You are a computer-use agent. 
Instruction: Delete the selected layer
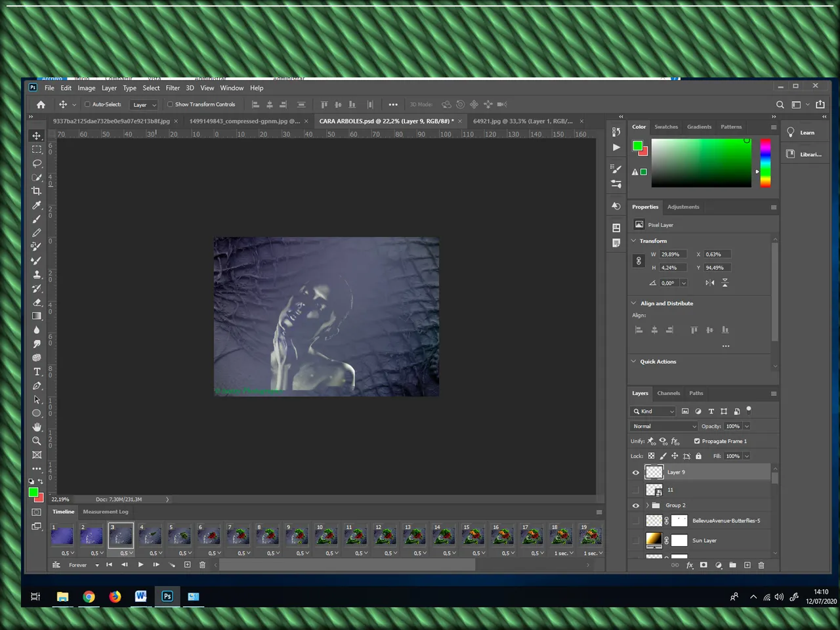[x=761, y=565]
